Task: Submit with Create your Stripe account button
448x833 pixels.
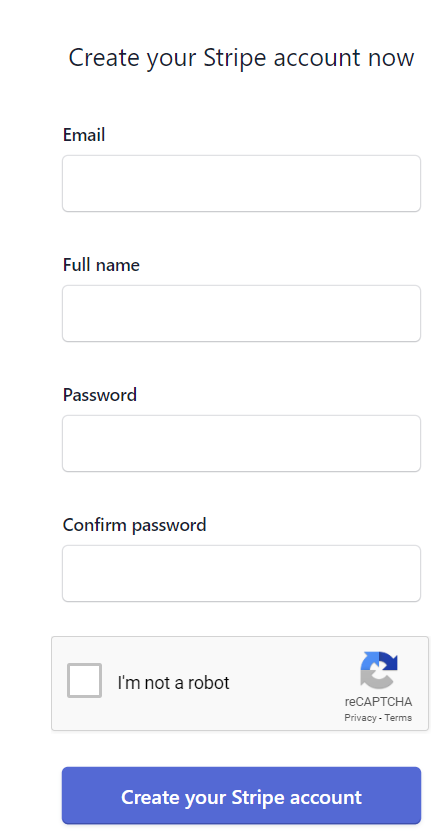Action: [x=241, y=795]
